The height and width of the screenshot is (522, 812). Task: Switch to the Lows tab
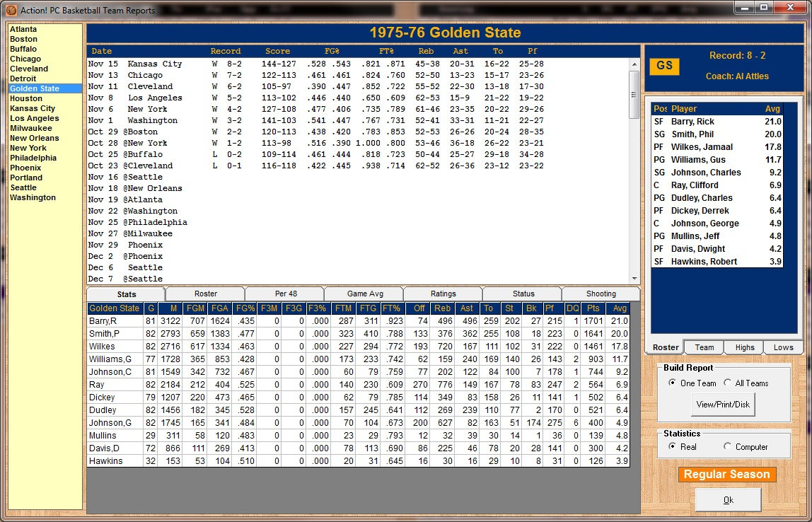tap(783, 347)
